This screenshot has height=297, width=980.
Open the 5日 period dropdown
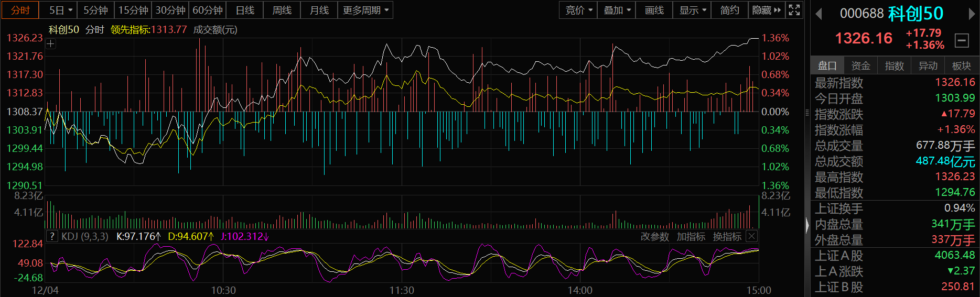pos(61,10)
